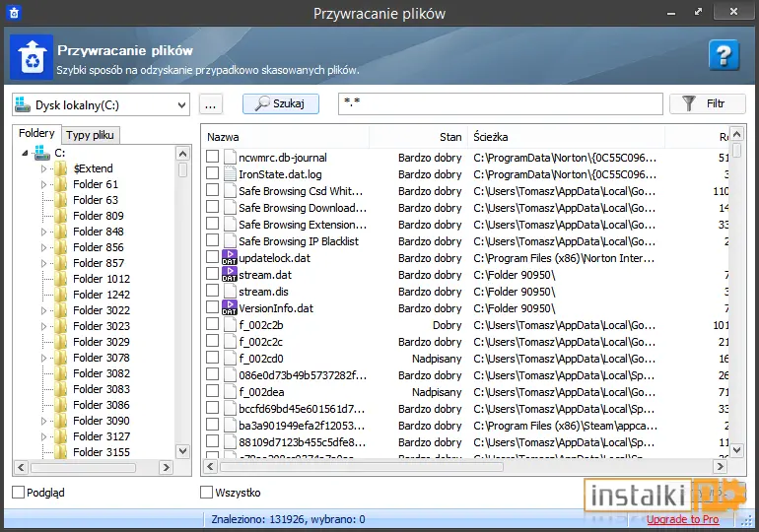Click the small app icon in title bar
This screenshot has height=532, width=759.
tap(14, 13)
